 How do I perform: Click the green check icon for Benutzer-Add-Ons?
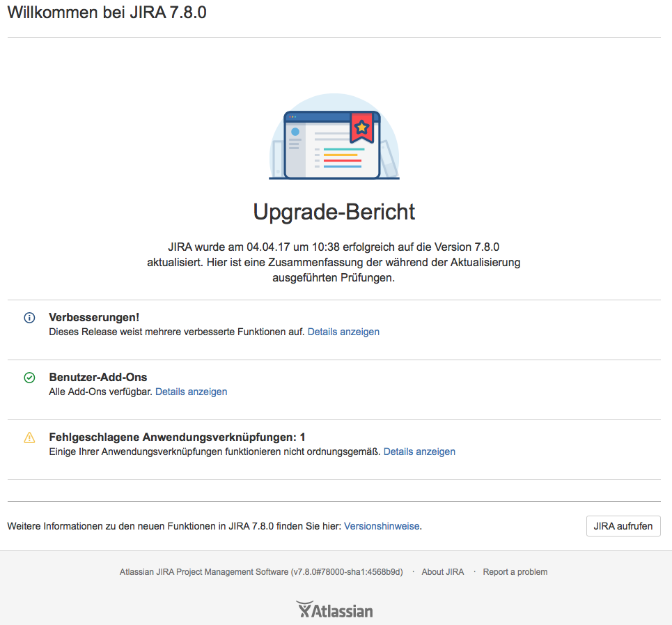(29, 378)
